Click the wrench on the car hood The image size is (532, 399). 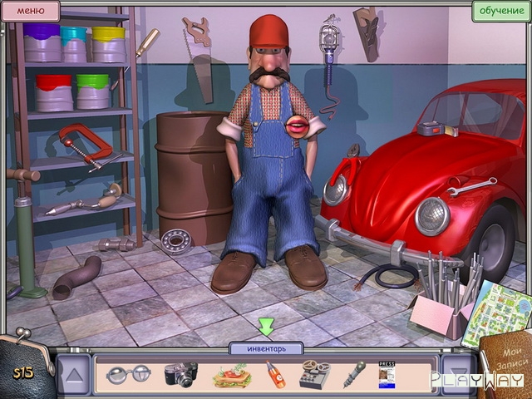point(470,187)
